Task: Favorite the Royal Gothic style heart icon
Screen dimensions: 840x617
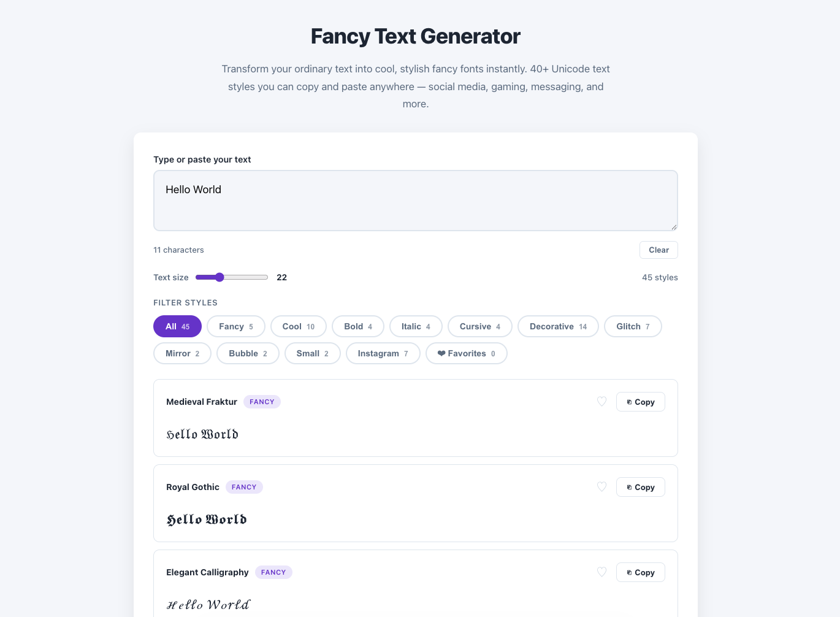Action: coord(601,487)
